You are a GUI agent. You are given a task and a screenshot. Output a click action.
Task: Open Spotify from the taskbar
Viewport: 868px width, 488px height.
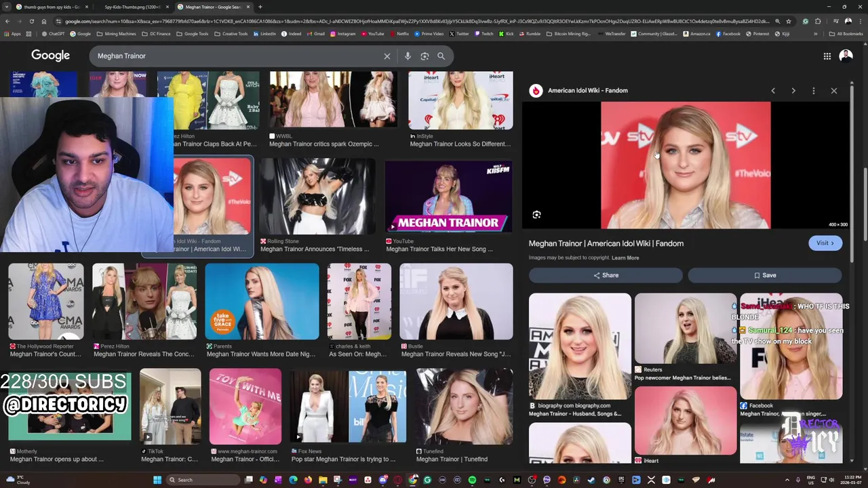472,480
